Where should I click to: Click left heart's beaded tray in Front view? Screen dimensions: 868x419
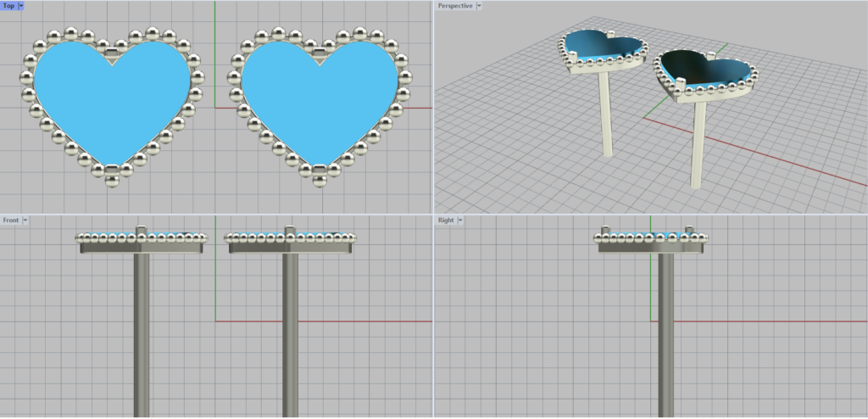point(142,246)
